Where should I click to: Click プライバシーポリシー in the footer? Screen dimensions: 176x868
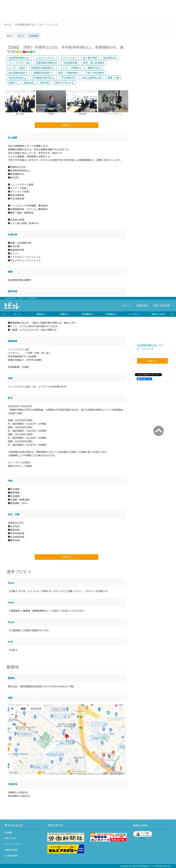(x=14, y=844)
